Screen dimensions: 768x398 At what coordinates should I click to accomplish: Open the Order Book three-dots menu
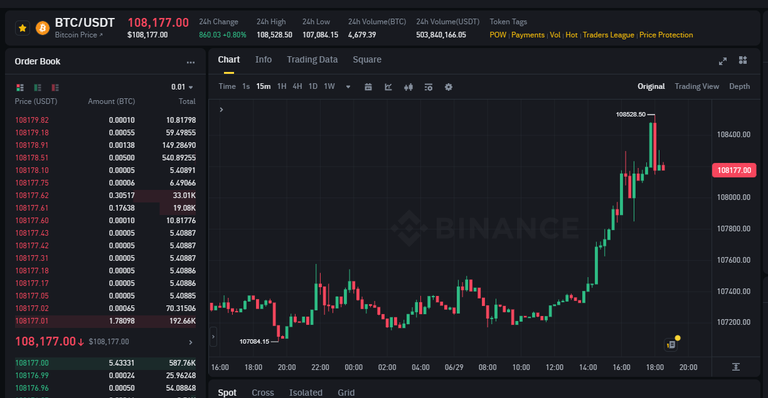[191, 62]
